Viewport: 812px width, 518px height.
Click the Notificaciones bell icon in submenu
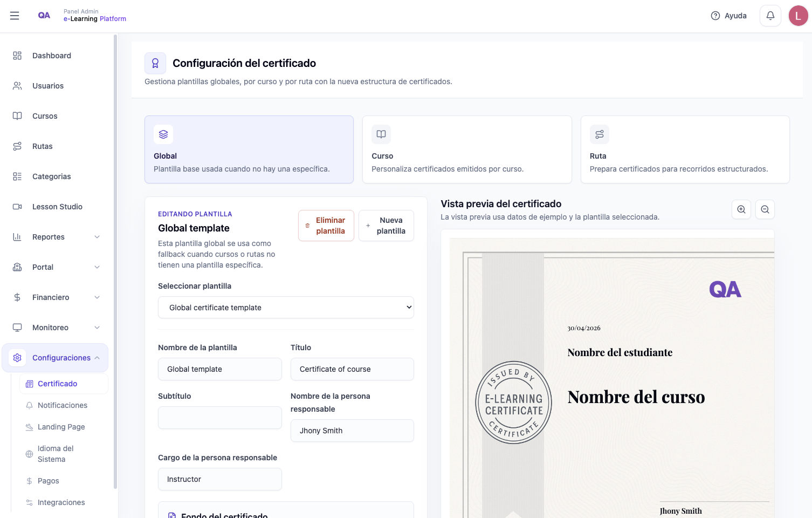pyautogui.click(x=30, y=405)
